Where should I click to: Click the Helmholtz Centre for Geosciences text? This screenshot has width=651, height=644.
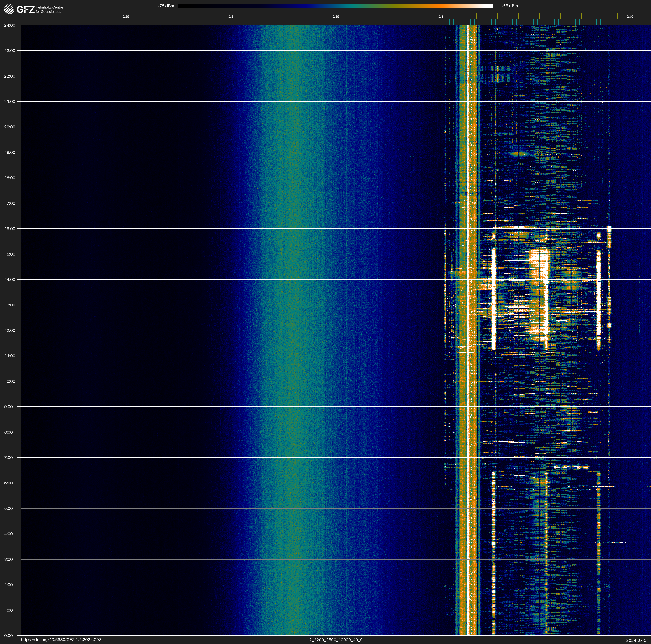49,9
